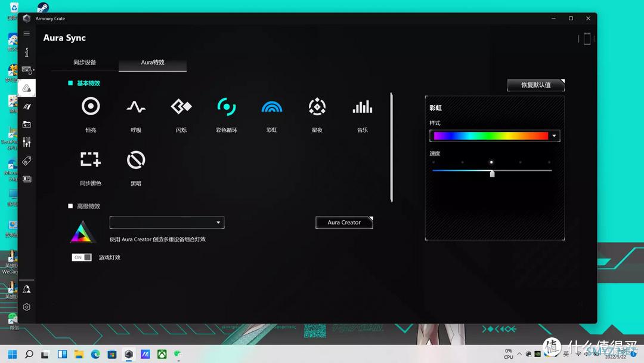Toggle the 游戏灯效 ON switch
Viewport: 644px width, 363px height.
[81, 257]
